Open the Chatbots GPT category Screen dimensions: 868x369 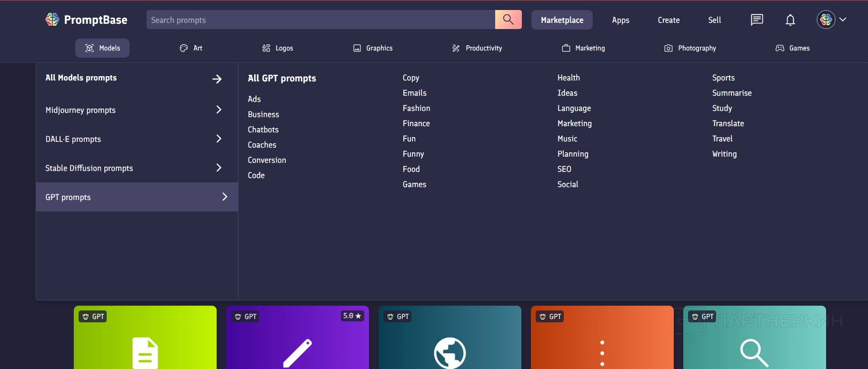[263, 130]
